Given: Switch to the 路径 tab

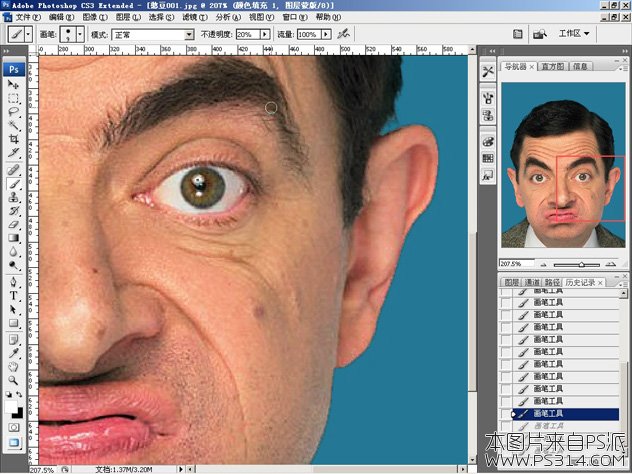Looking at the screenshot, I should (552, 283).
